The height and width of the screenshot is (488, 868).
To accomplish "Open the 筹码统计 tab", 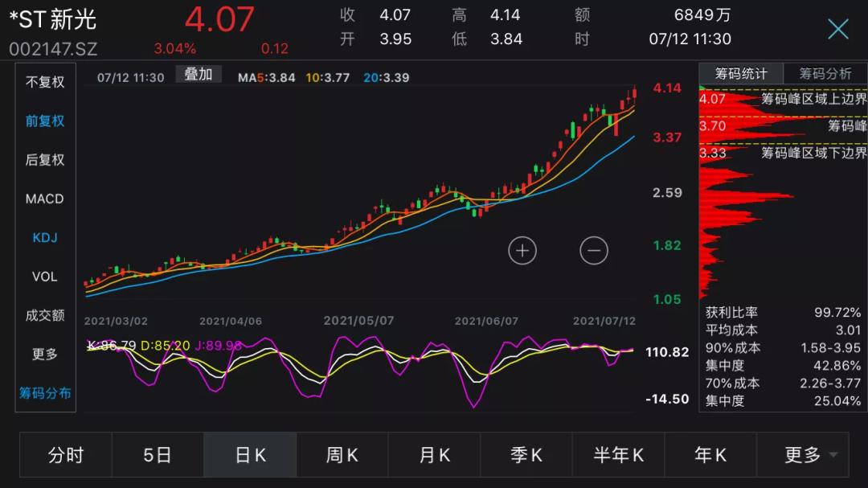I will (x=741, y=74).
